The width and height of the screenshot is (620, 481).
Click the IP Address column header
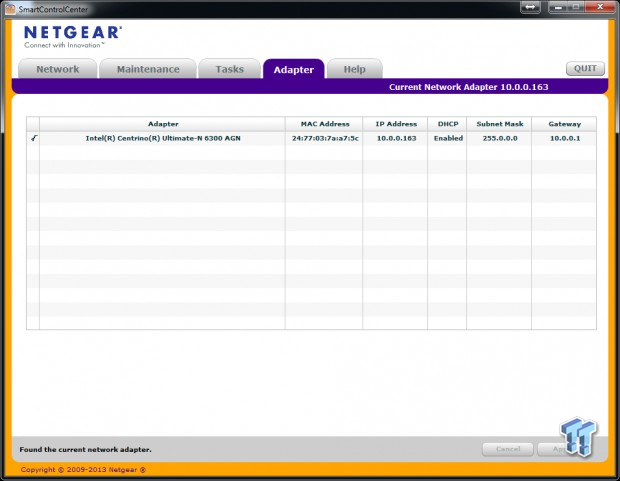(396, 124)
